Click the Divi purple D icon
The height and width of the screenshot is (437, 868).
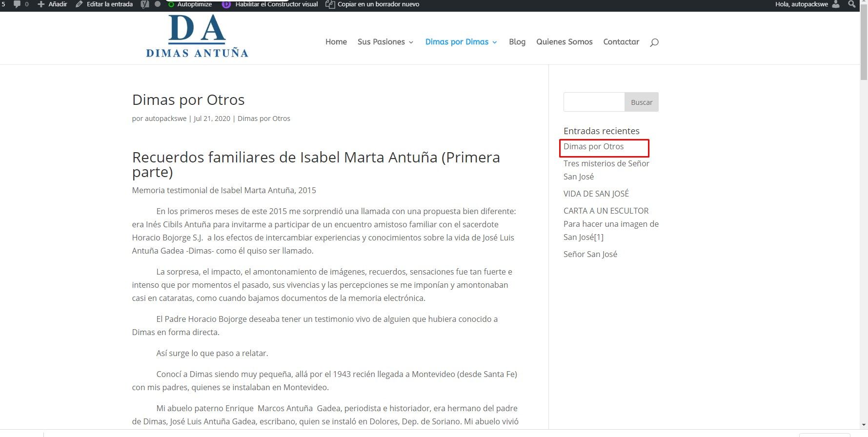point(226,4)
